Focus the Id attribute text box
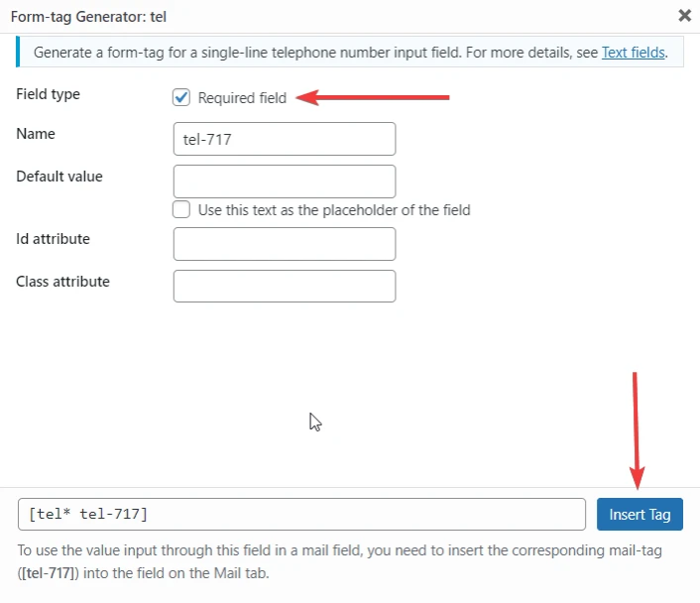The height and width of the screenshot is (603, 700). pos(285,244)
